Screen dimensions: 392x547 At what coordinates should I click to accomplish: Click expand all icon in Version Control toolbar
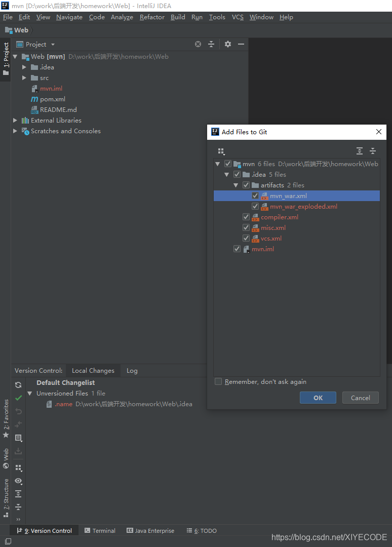18,494
